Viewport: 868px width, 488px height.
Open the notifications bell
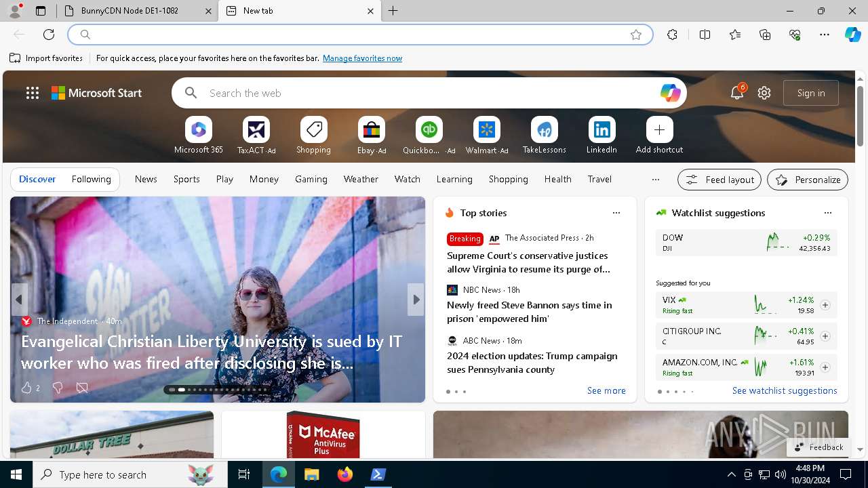click(x=737, y=93)
